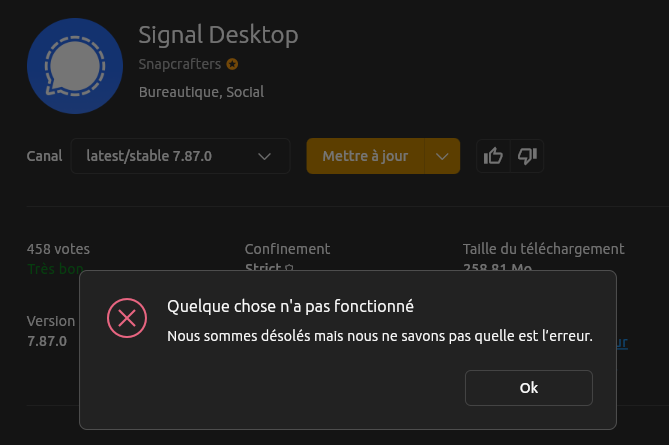The image size is (669, 445).
Task: Click the partially hidden blue link at right
Action: tap(621, 343)
